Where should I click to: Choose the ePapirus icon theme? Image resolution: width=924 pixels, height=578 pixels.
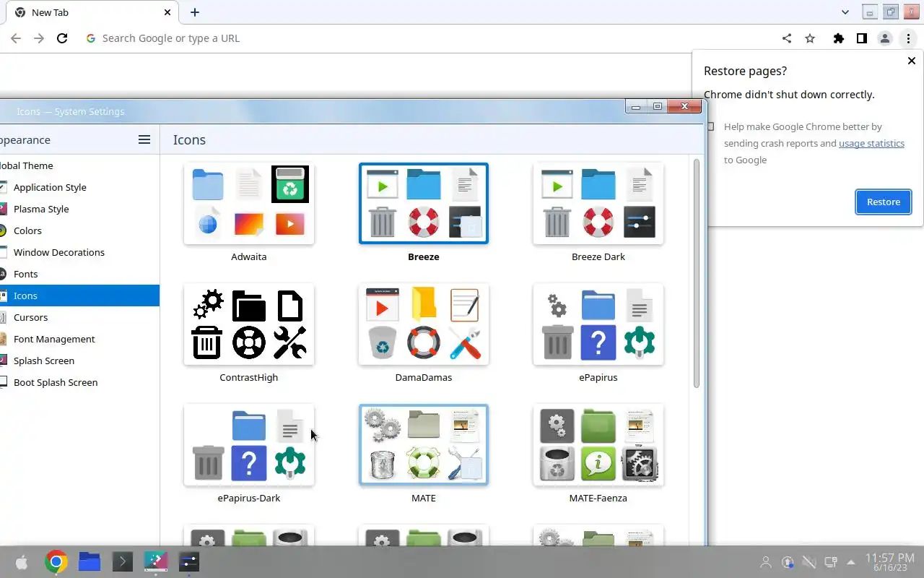pos(598,324)
